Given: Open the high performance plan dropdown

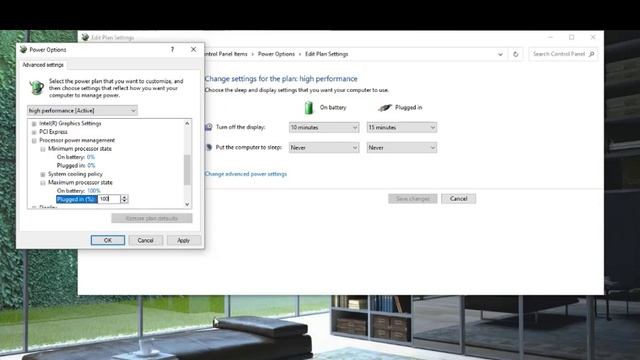Looking at the screenshot, I should click(x=82, y=111).
